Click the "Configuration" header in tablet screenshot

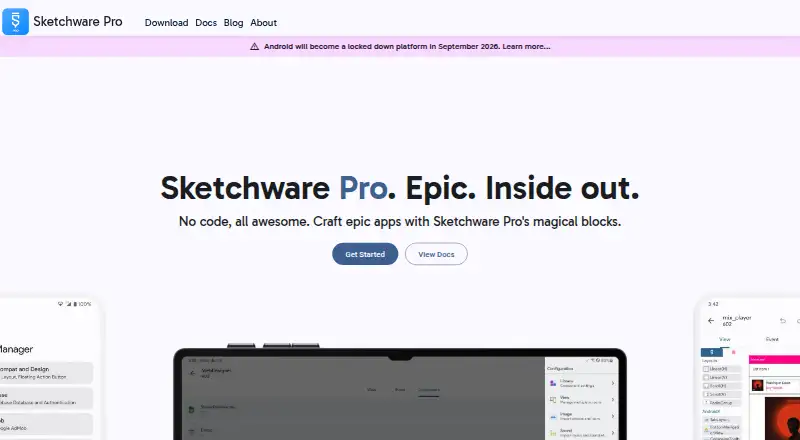coord(560,368)
